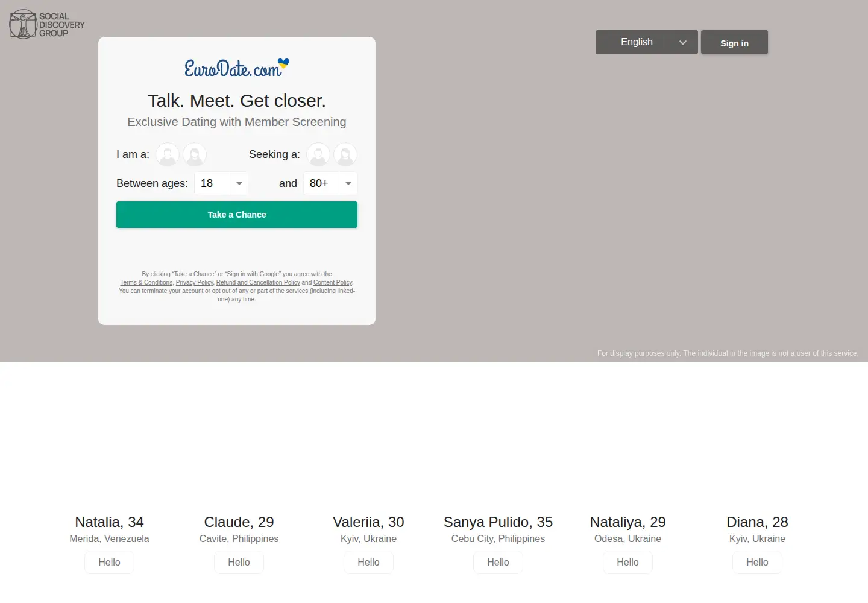Say Hello to Sanya Pulido, 35
This screenshot has width=868, height=603.
(x=498, y=562)
